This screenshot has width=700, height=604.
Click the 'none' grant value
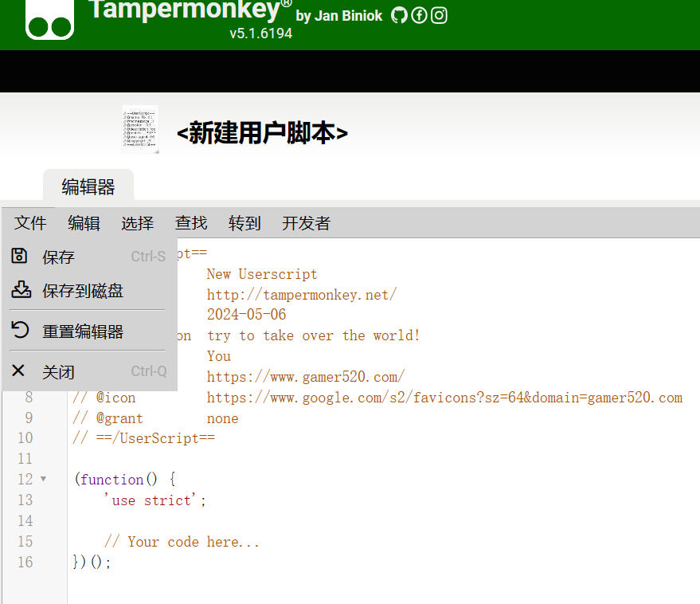223,418
